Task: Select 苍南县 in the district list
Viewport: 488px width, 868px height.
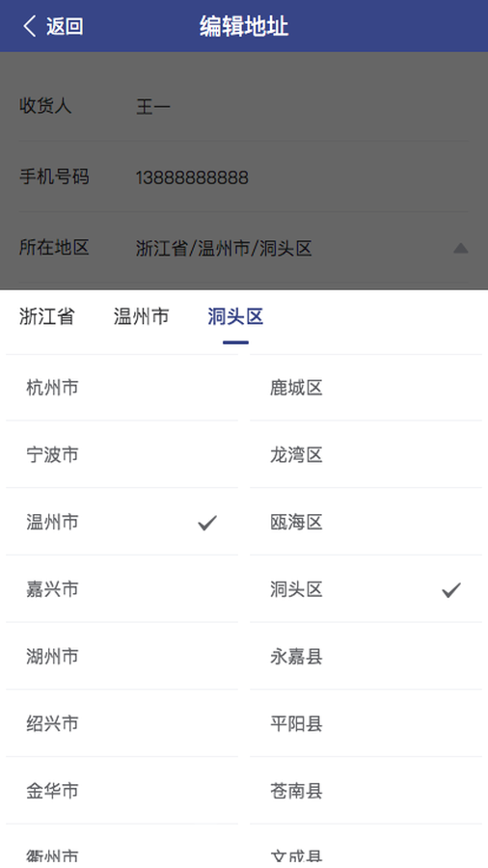Action: [x=366, y=791]
